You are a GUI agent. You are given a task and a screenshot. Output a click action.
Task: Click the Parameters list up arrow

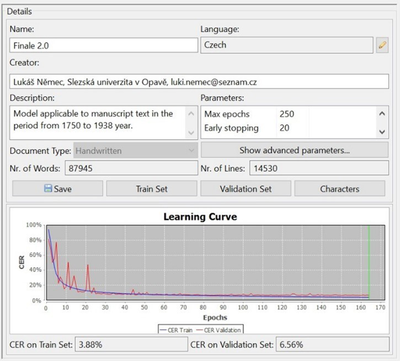[382, 114]
